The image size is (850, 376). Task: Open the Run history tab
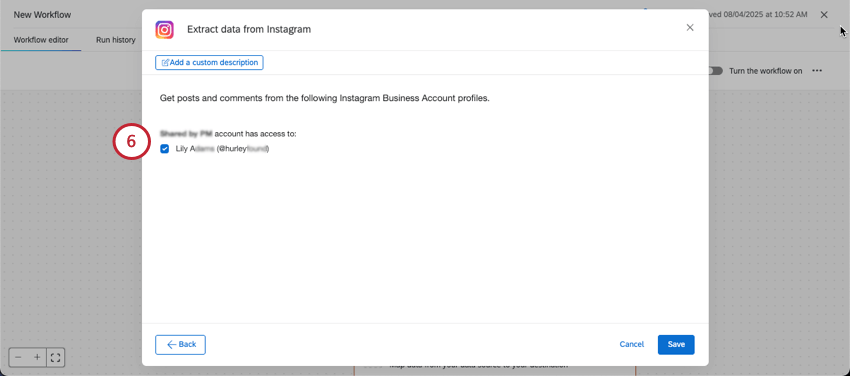pos(115,40)
